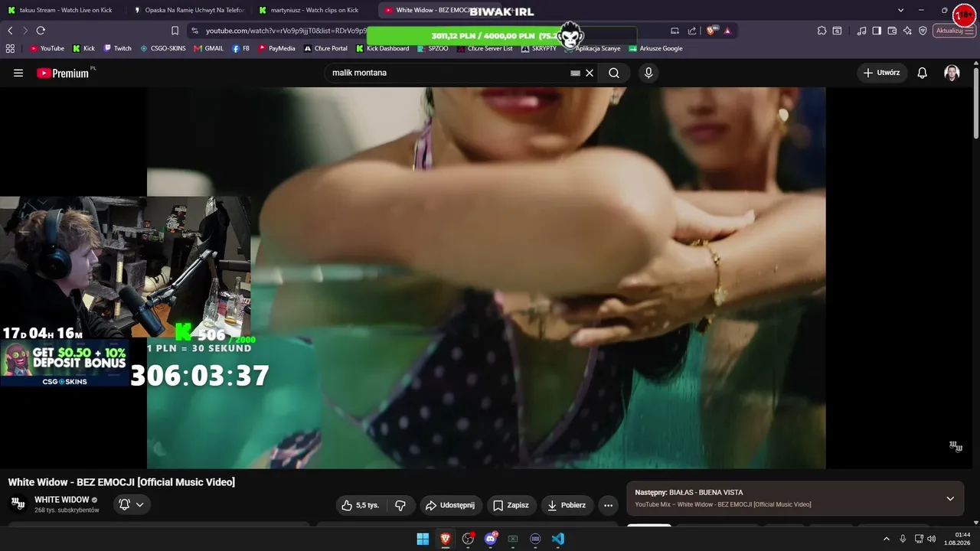Open Brave Shields lion icon

(x=711, y=31)
